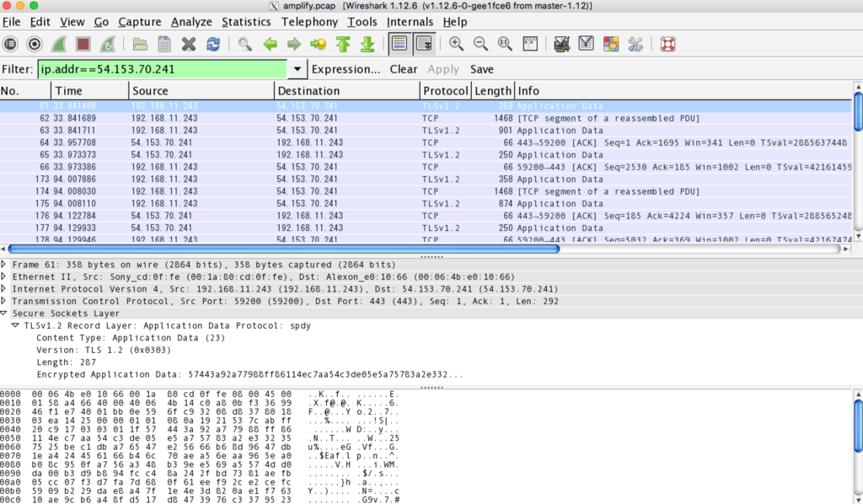Close this capture file (X icon)
The height and width of the screenshot is (504, 863).
pyautogui.click(x=189, y=44)
